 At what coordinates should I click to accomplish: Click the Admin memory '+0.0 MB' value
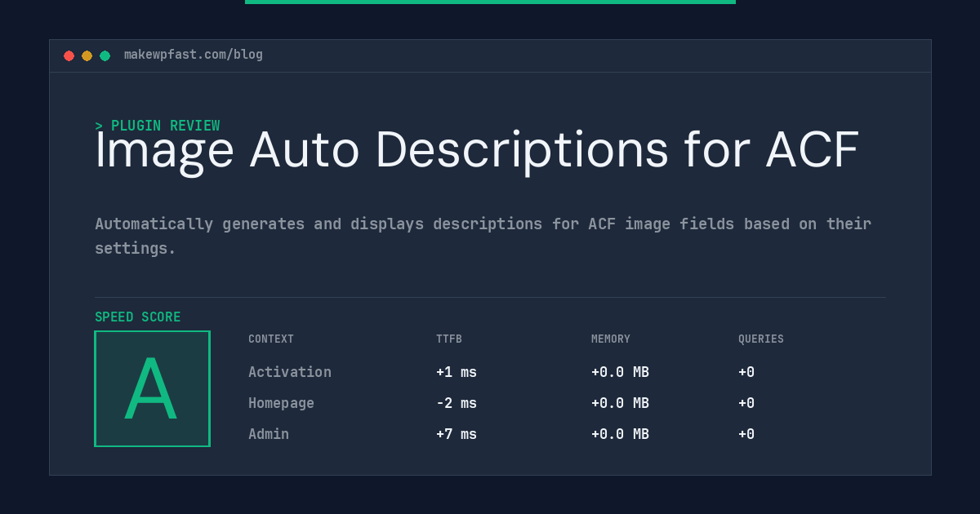620,434
